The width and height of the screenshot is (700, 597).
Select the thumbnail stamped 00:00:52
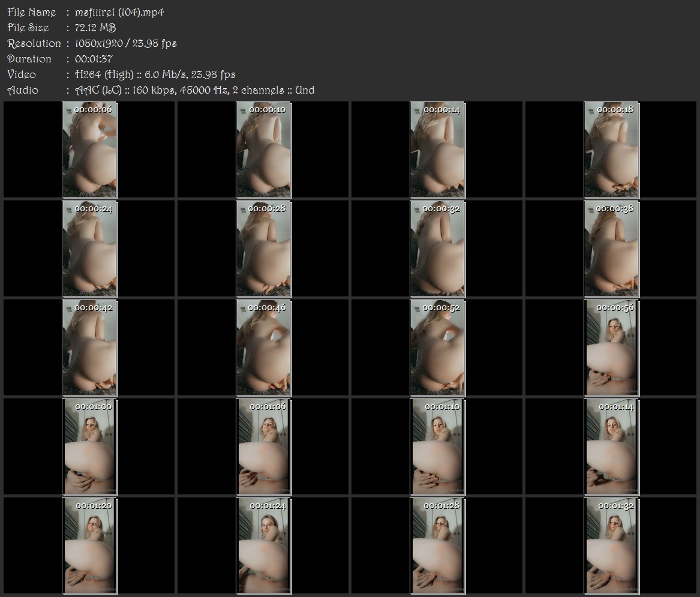[x=438, y=348]
